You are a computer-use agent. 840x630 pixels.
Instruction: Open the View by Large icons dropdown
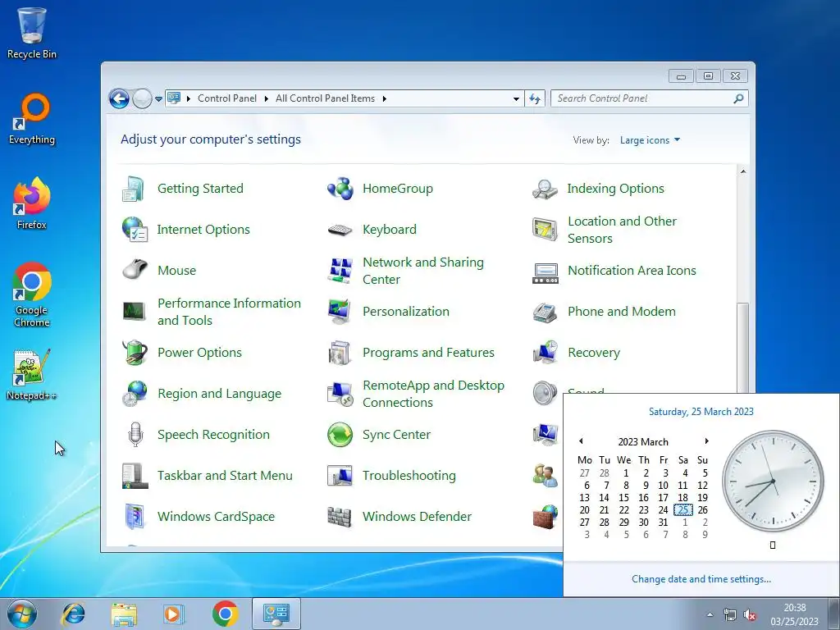pyautogui.click(x=650, y=140)
